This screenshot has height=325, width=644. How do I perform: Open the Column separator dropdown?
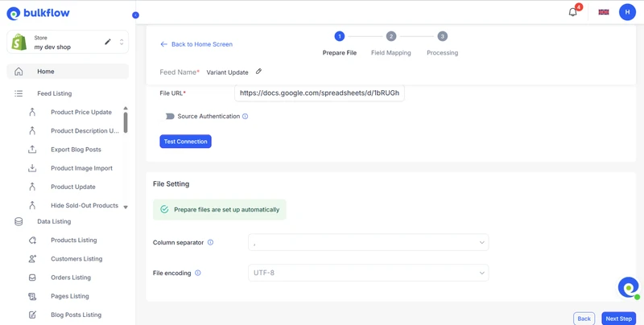coord(369,242)
